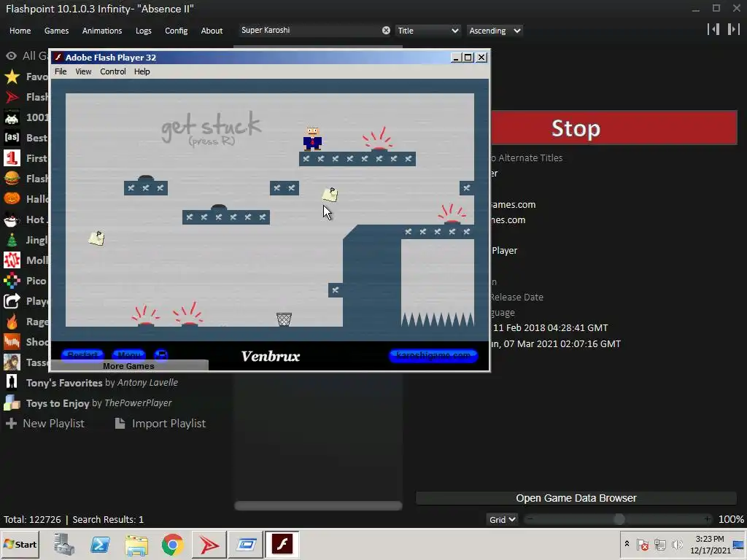
Task: Click the game's Restart button
Action: pyautogui.click(x=82, y=355)
